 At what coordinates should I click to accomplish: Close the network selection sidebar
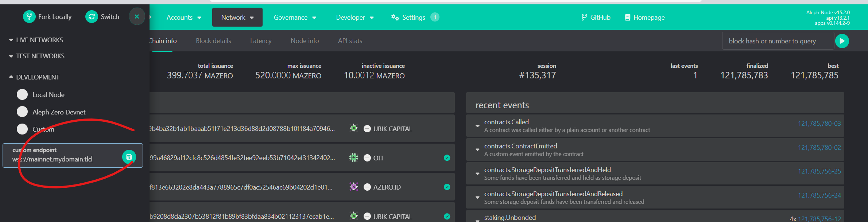(x=137, y=17)
